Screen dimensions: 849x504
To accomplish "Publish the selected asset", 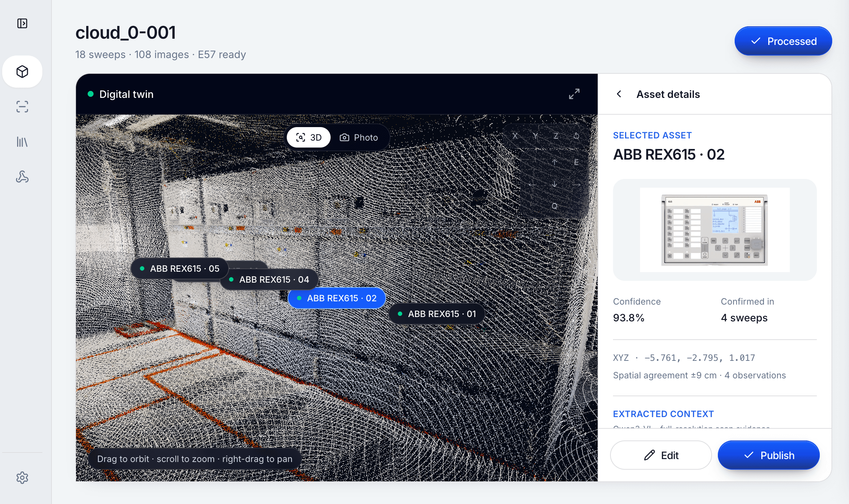I will point(769,455).
